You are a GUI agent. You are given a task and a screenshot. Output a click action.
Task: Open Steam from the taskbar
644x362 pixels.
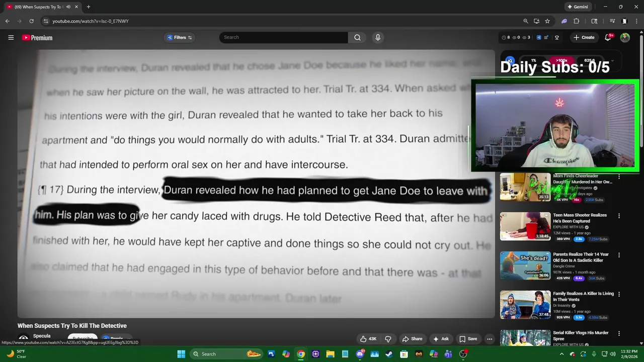(389, 354)
